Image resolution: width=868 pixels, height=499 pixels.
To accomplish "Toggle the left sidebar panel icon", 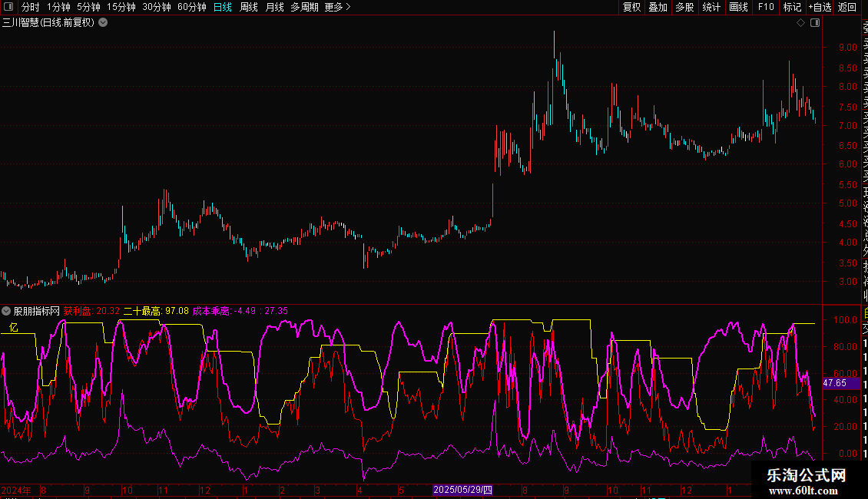I will (8, 7).
